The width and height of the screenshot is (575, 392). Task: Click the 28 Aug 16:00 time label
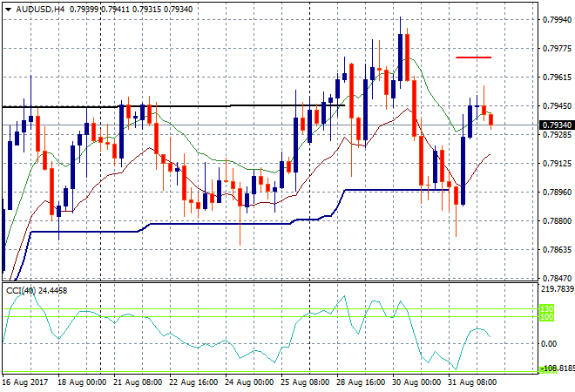click(361, 382)
